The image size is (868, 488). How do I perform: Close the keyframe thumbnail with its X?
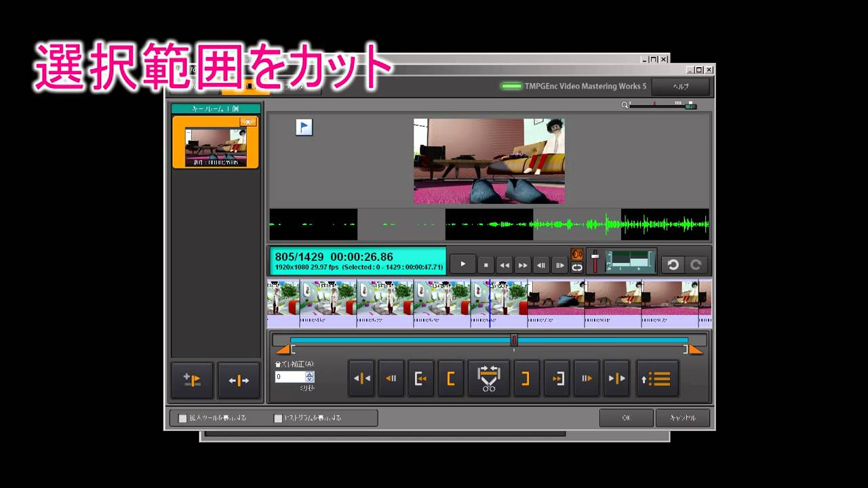click(x=248, y=122)
